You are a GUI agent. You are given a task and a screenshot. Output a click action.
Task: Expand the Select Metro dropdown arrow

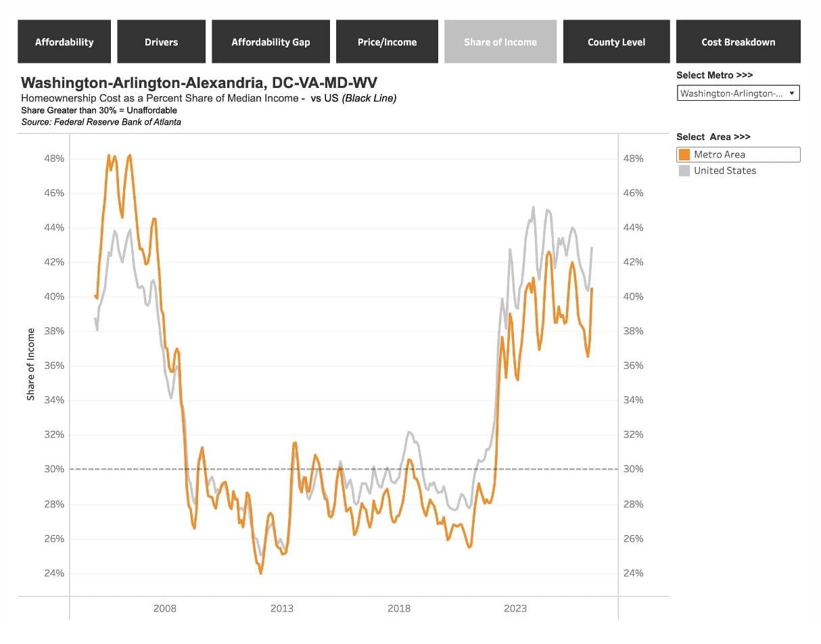pyautogui.click(x=792, y=93)
